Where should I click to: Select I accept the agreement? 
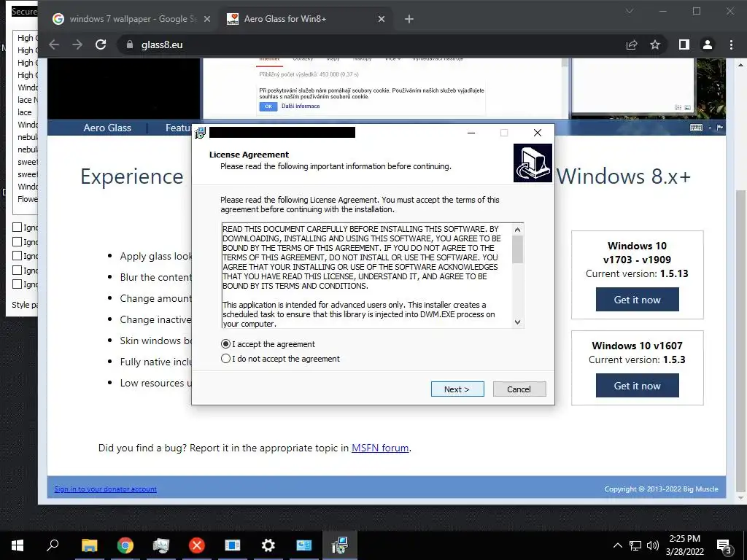click(x=268, y=344)
